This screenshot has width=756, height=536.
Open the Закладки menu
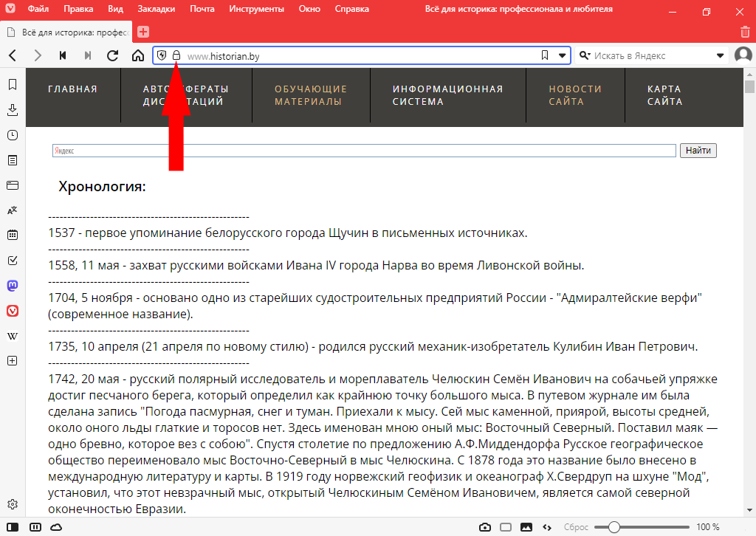pyautogui.click(x=157, y=10)
